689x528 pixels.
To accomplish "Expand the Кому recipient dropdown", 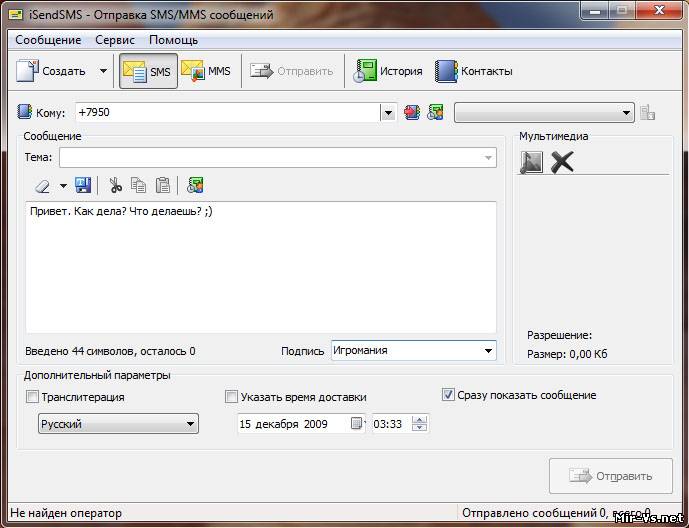I will click(x=388, y=113).
